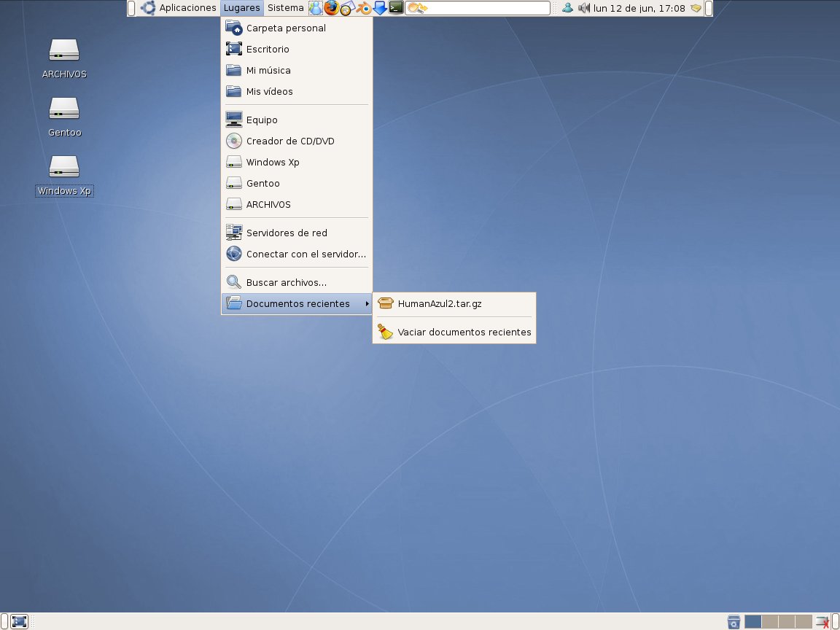The width and height of the screenshot is (840, 630).
Task: Open Creador de CD/DVD
Action: 297,141
